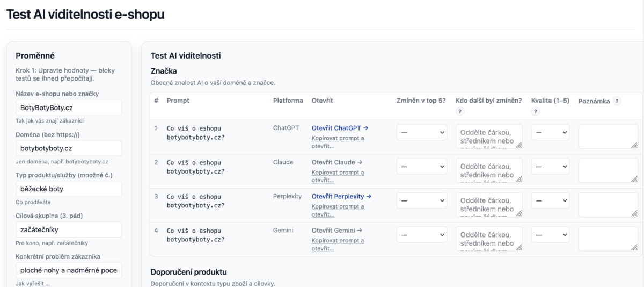Screen dimensions: 644x287
Task: Click the Doporučení produktu section heading
Action: point(189,272)
